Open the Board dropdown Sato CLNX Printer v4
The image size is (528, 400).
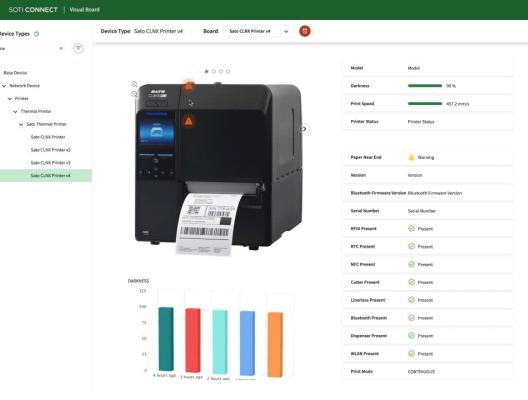[258, 31]
